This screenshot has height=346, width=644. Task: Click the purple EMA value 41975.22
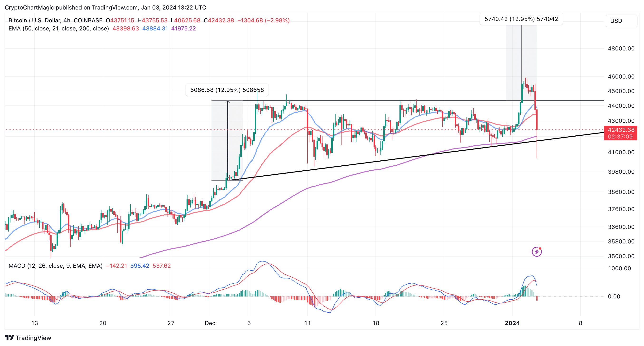(x=183, y=29)
